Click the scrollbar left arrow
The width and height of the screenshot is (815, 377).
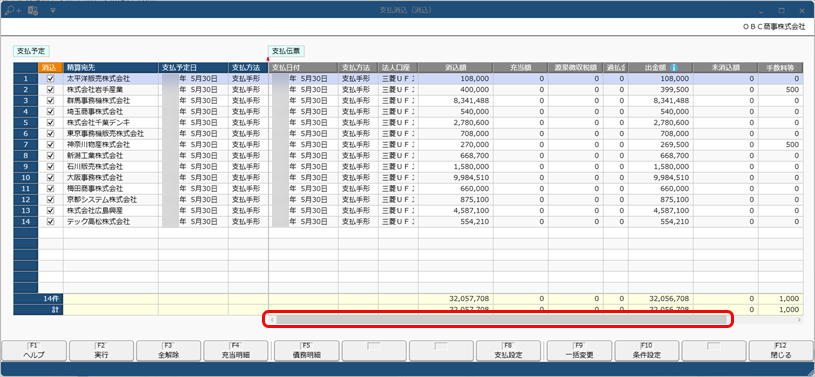coord(271,319)
